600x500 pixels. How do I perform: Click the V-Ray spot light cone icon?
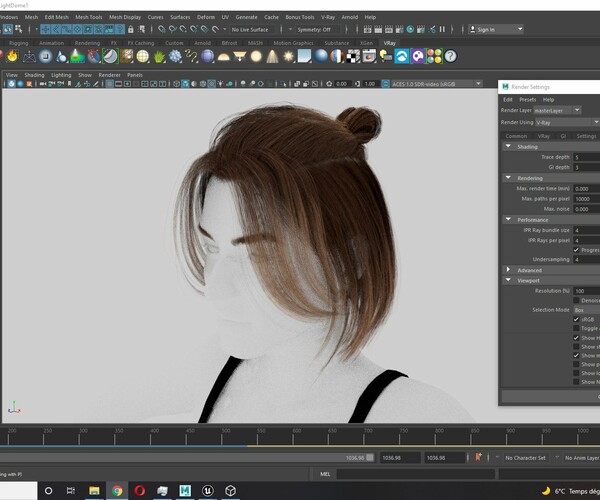coord(272,56)
